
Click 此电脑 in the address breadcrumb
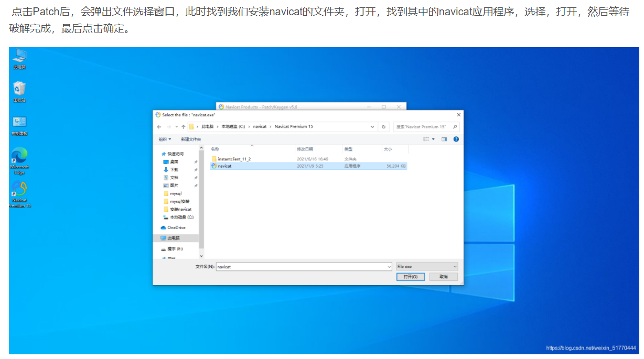(x=208, y=127)
